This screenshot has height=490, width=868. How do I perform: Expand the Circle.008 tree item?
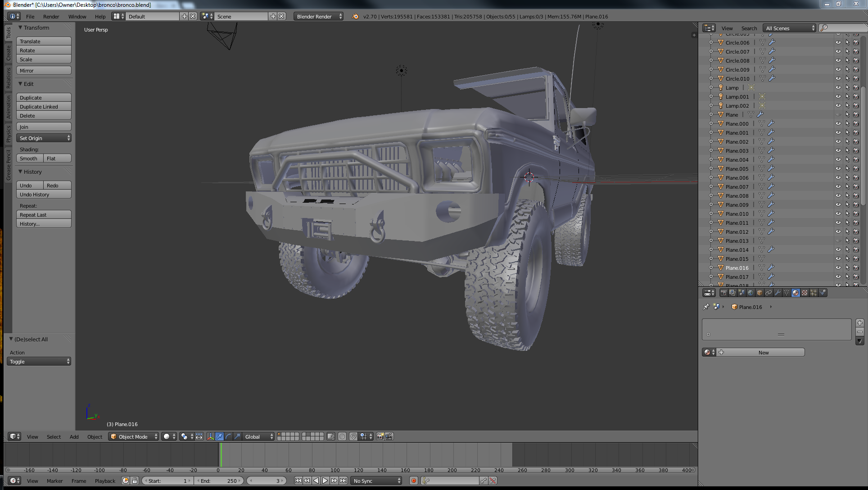click(711, 60)
